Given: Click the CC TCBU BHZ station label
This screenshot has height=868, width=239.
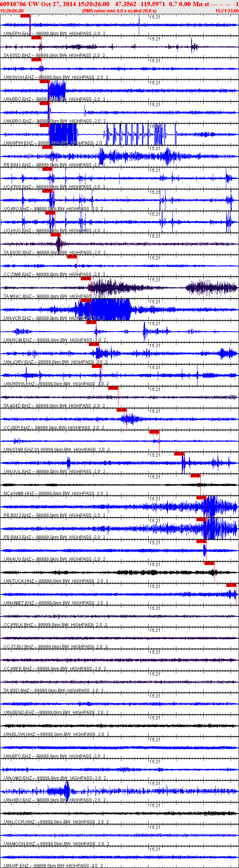Looking at the screenshot, I should (19, 647).
